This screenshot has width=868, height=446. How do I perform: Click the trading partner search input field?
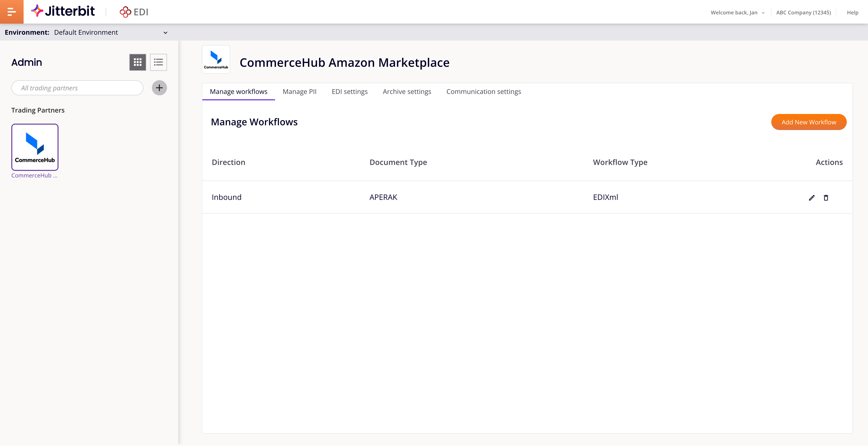tap(77, 88)
